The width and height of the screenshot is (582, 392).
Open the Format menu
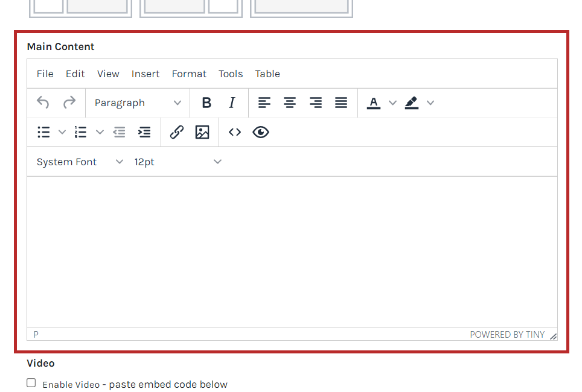[189, 74]
